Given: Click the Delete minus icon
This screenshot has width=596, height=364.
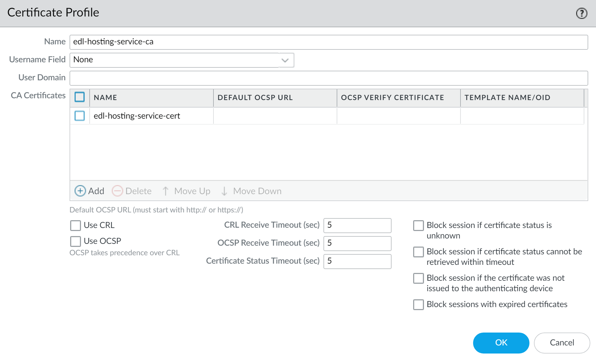Looking at the screenshot, I should click(117, 191).
